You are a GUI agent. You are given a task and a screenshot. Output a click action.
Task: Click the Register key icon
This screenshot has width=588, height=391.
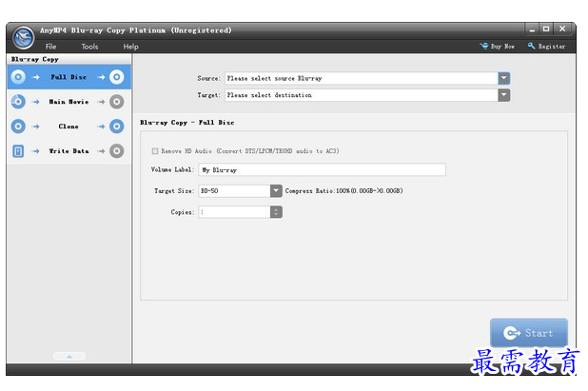(x=531, y=46)
